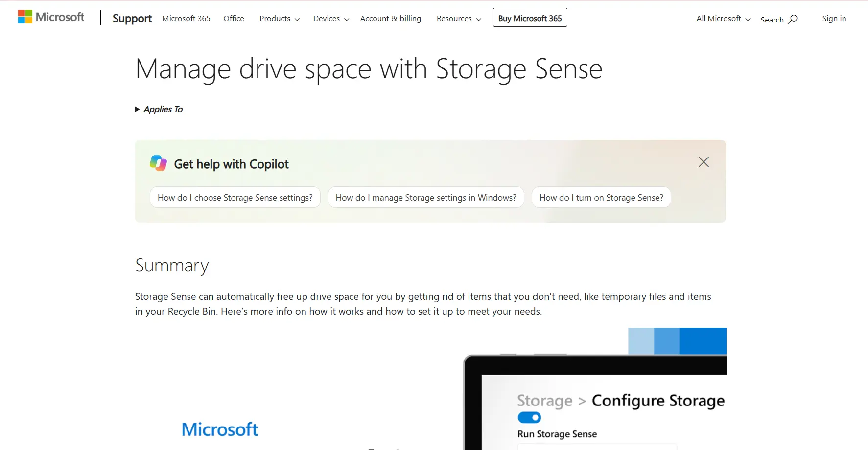Click the blue Microsoft logo in the video

[x=220, y=429]
